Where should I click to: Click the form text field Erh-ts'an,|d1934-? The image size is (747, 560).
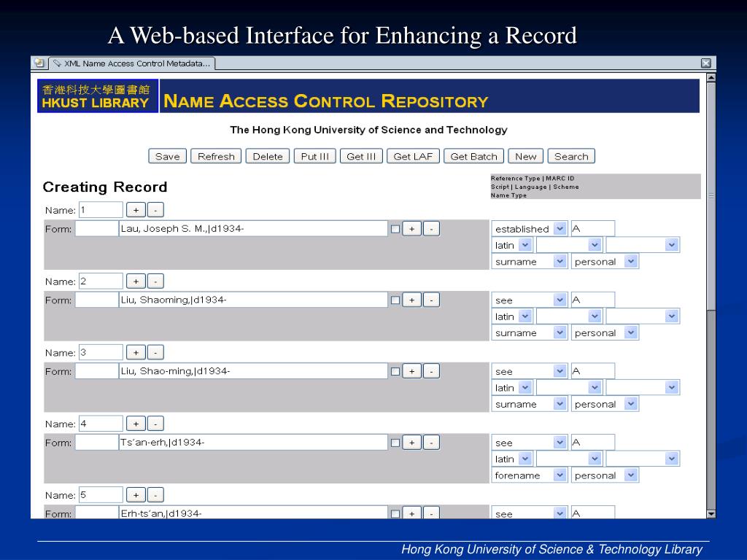pyautogui.click(x=253, y=513)
